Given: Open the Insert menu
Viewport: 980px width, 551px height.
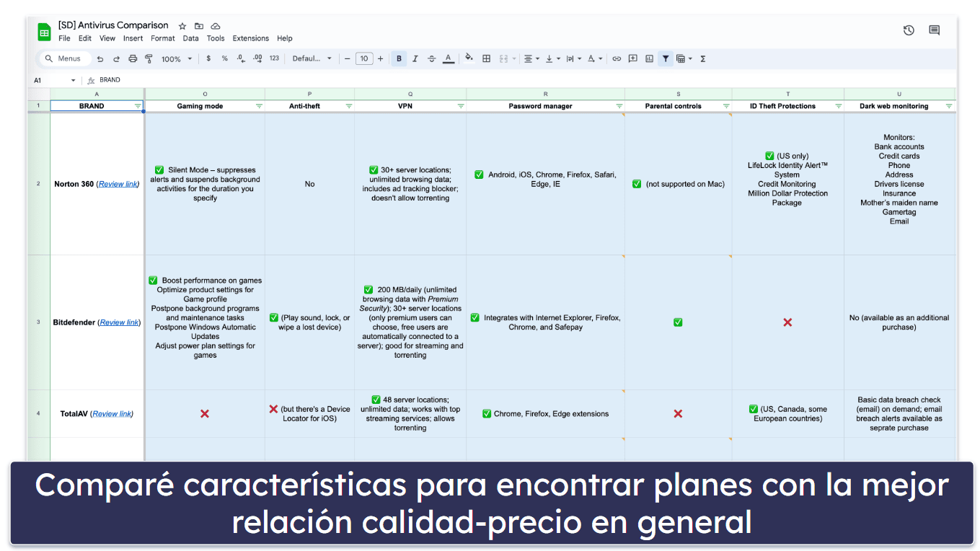Looking at the screenshot, I should pos(133,38).
